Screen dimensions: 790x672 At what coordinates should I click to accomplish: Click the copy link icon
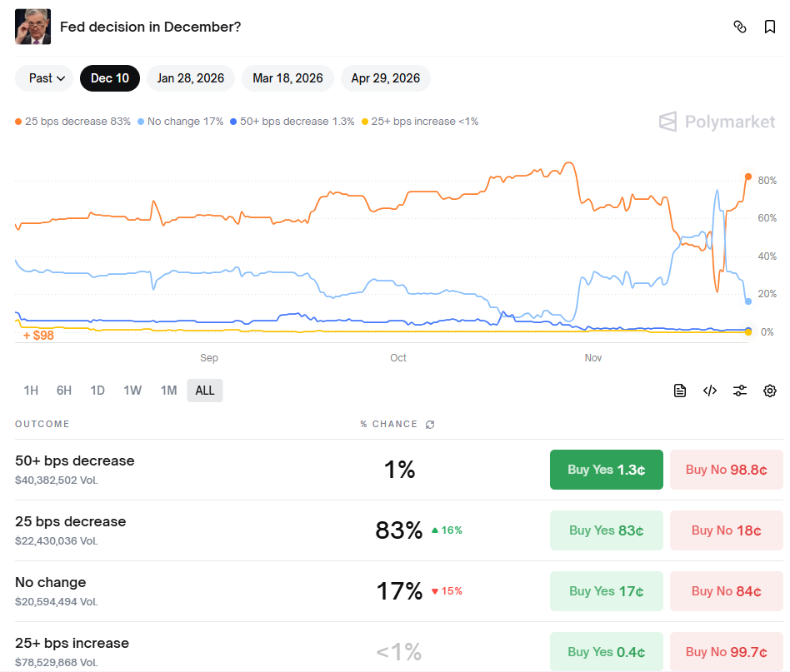[x=739, y=27]
